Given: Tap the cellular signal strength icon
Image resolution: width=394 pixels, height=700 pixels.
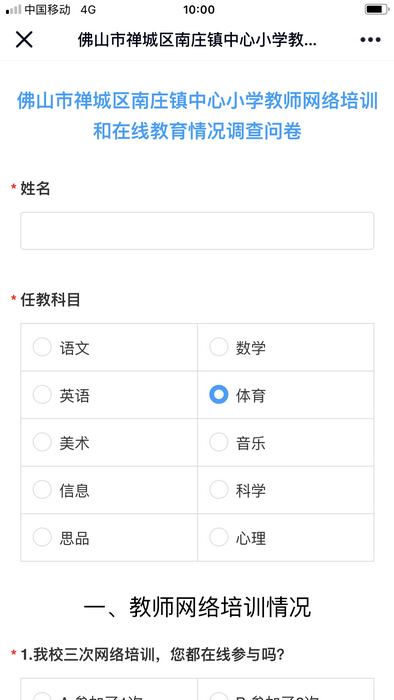Looking at the screenshot, I should tap(13, 9).
